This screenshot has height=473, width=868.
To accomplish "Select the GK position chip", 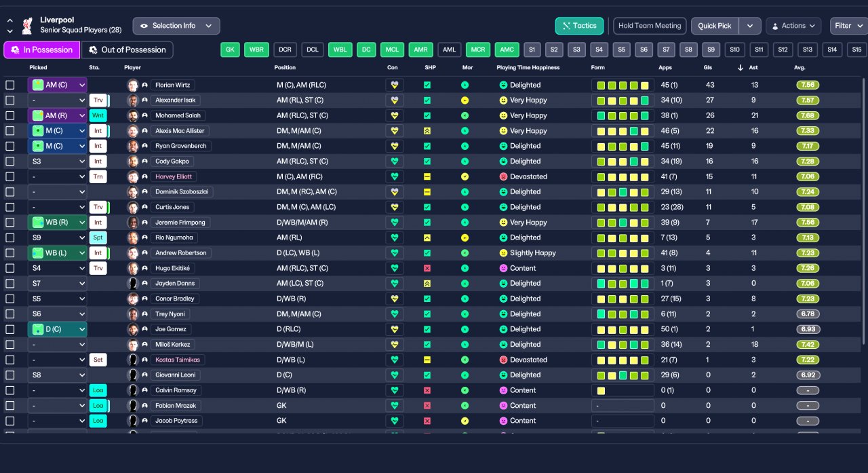I will pyautogui.click(x=231, y=50).
